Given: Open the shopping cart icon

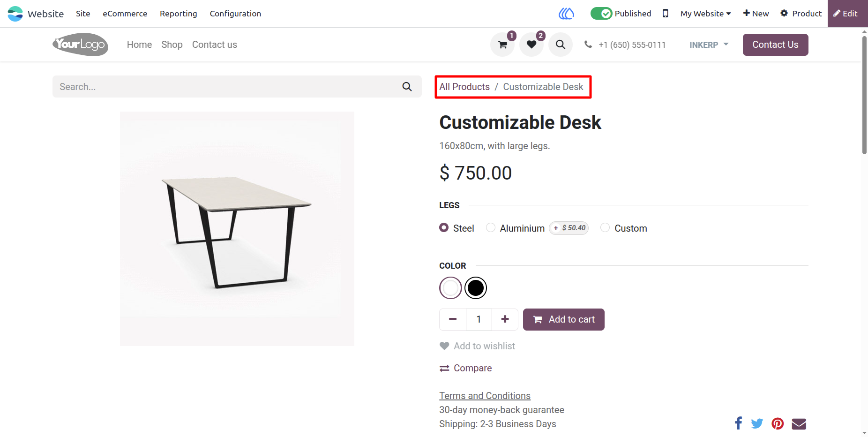Looking at the screenshot, I should 502,45.
